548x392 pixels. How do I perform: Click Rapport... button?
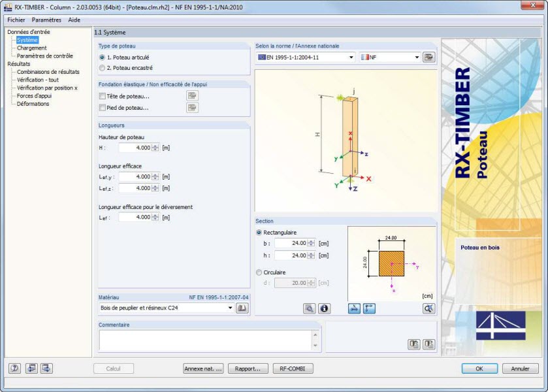click(248, 368)
